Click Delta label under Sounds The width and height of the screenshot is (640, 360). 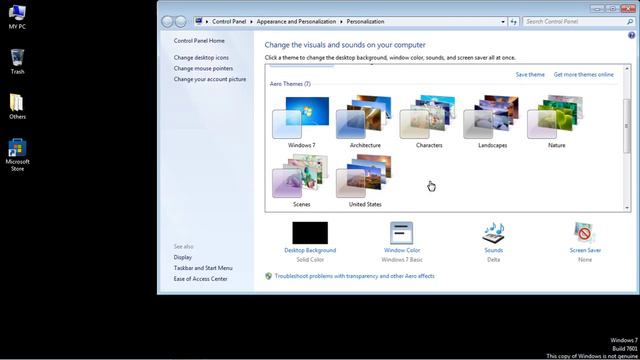point(493,260)
